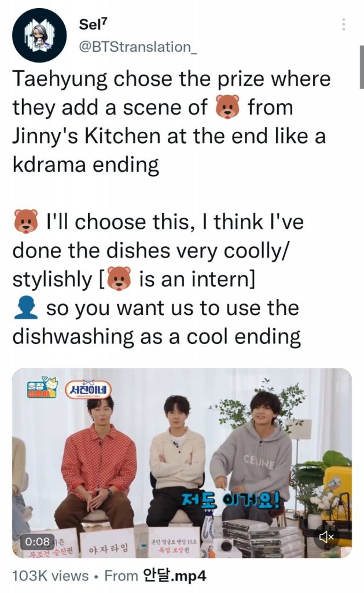The width and height of the screenshot is (364, 593).
Task: Visit the @BTStranslation_ handle
Action: pos(138,47)
